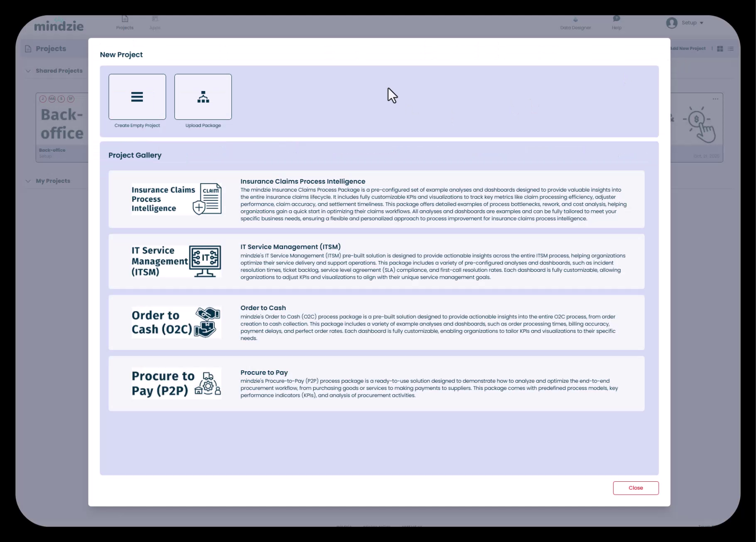Viewport: 756px width, 542px height.
Task: Open the Apps tab in top navigation
Action: [x=155, y=22]
